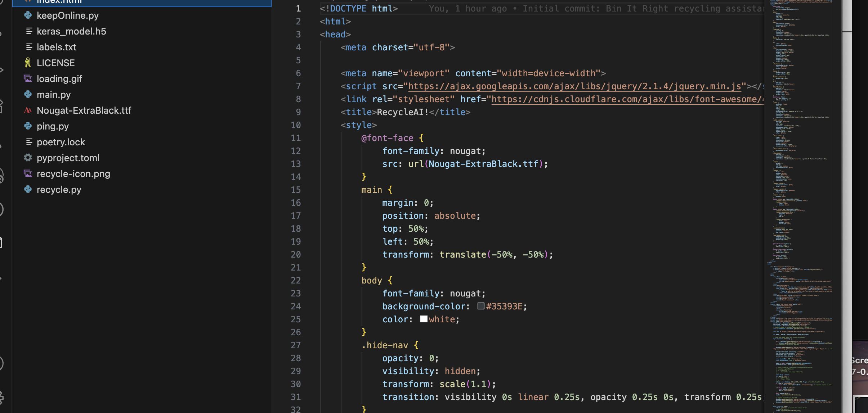
Task: Open the cdnjs cloudflare font-awesome link
Action: [627, 99]
